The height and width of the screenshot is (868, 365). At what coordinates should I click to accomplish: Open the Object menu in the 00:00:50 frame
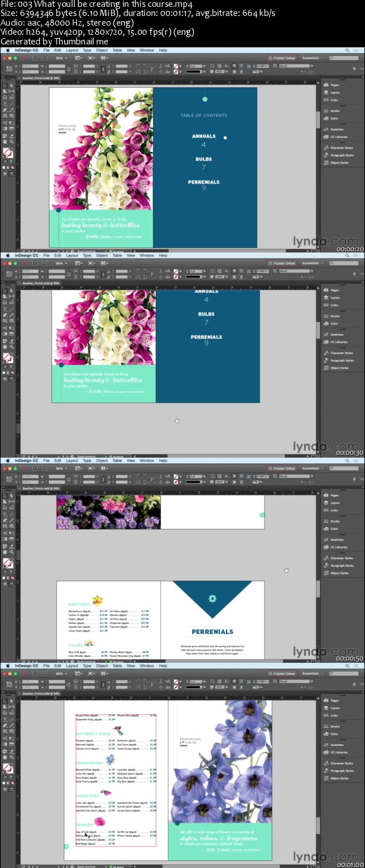(102, 461)
